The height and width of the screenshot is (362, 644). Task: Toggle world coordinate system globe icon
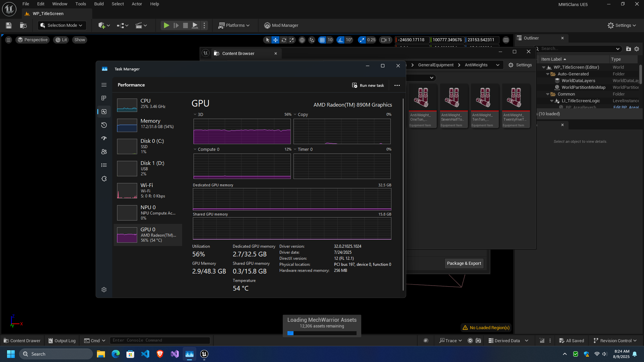click(302, 40)
